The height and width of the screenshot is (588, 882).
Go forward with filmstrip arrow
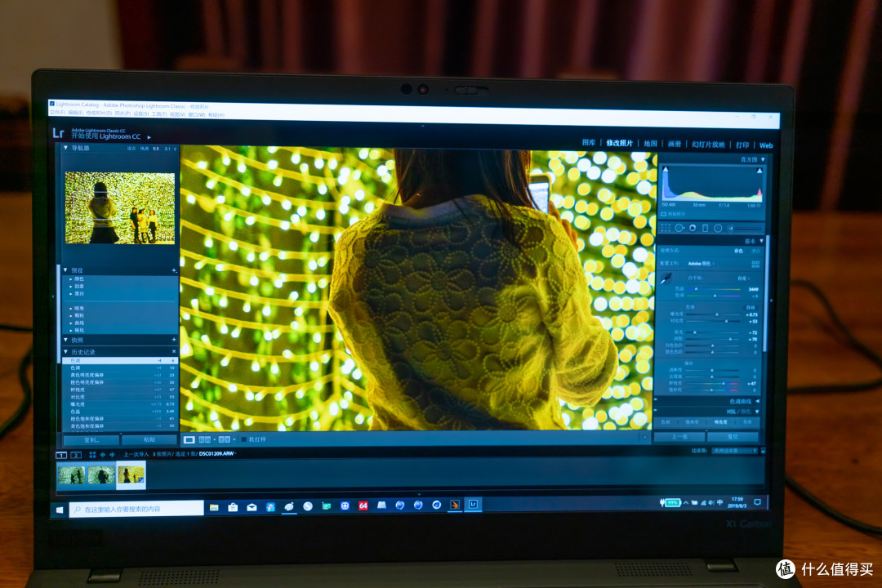[x=112, y=455]
